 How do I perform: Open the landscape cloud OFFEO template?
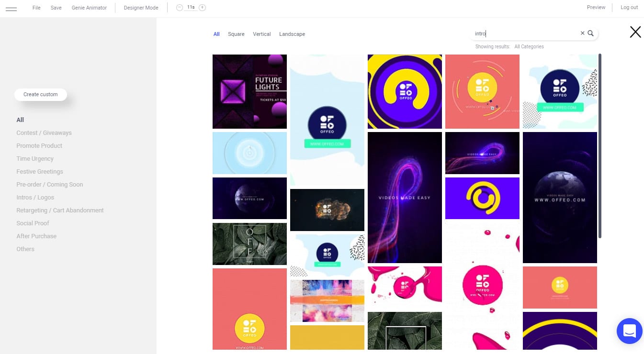(327, 255)
